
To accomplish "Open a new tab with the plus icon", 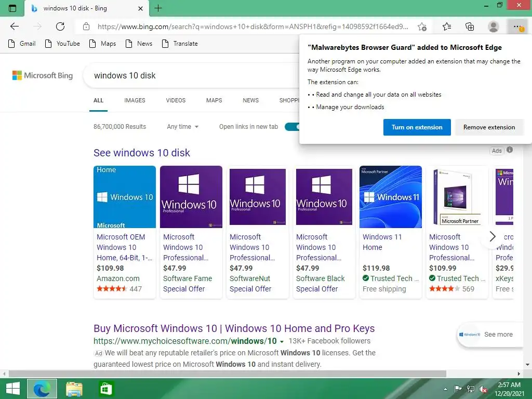I will tap(158, 8).
